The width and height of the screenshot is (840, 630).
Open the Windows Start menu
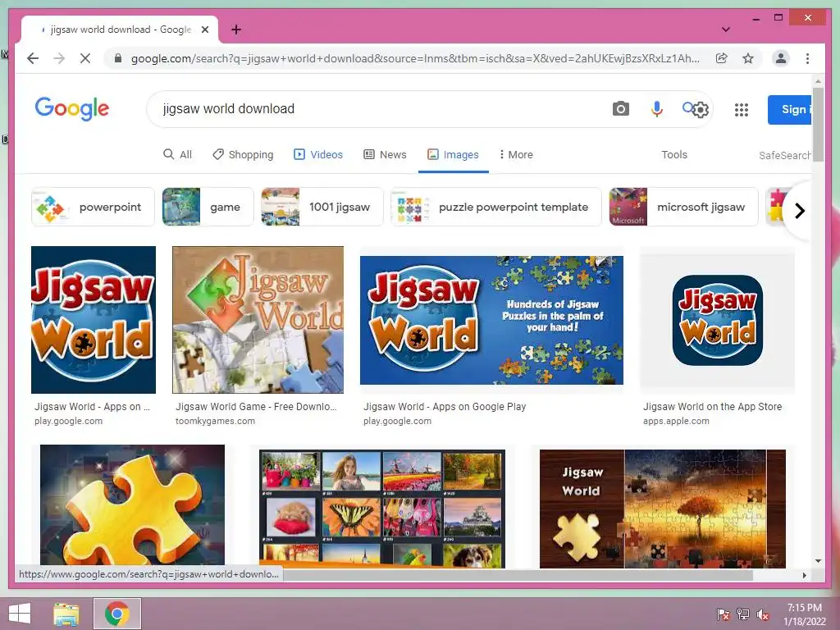coord(20,614)
